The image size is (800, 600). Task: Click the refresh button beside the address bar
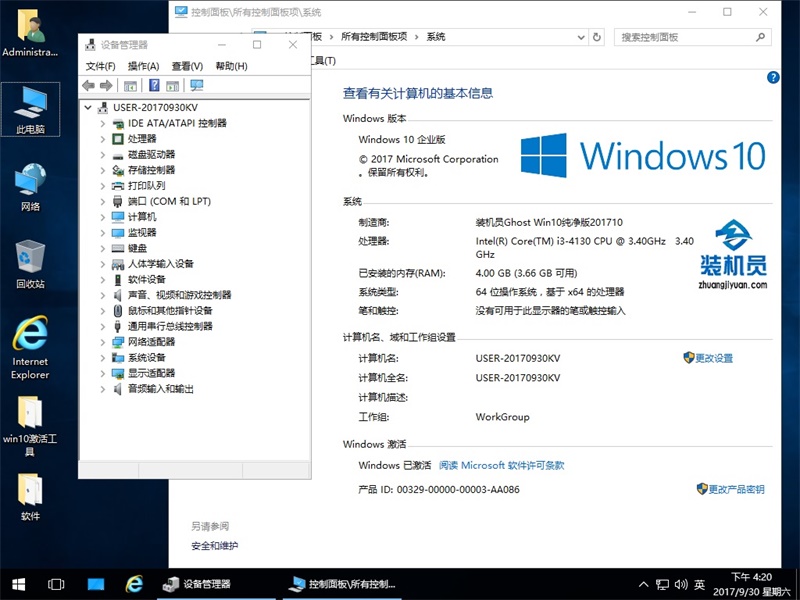[x=597, y=37]
